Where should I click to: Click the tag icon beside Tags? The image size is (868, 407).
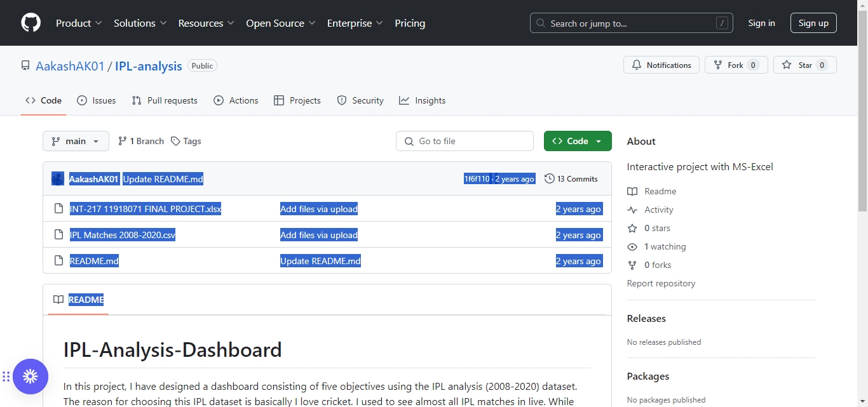(175, 141)
